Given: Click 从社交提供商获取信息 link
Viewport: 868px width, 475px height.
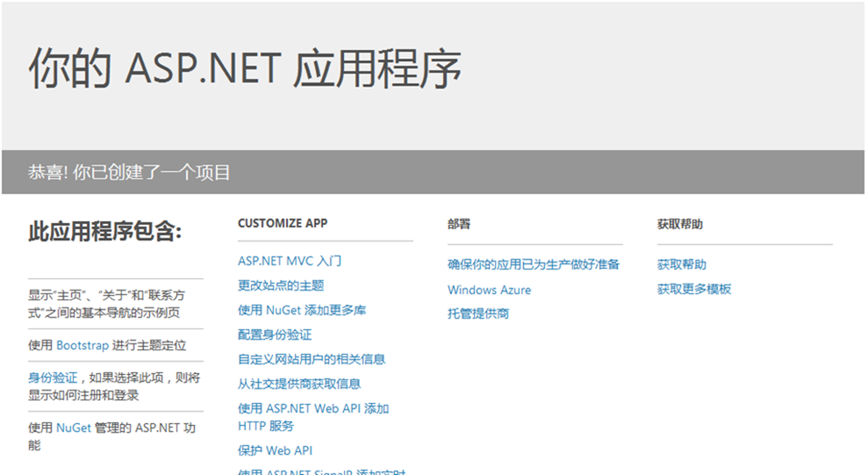Looking at the screenshot, I should click(x=299, y=384).
